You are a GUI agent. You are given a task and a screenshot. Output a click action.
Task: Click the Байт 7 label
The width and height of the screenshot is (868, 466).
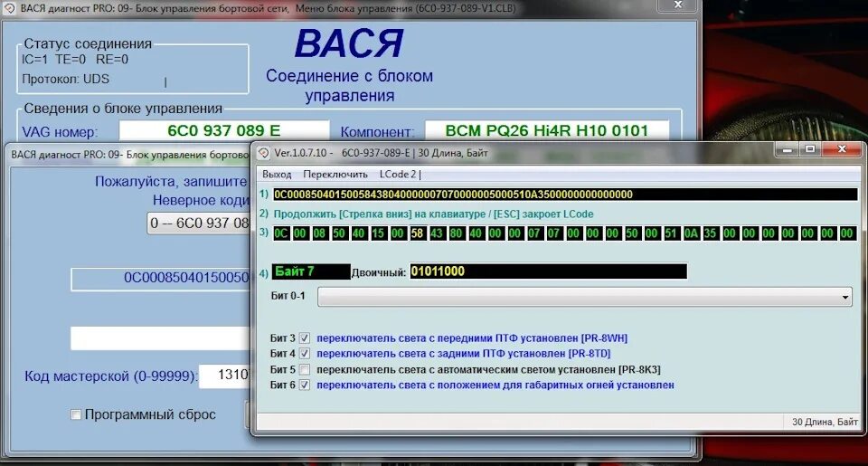click(311, 271)
